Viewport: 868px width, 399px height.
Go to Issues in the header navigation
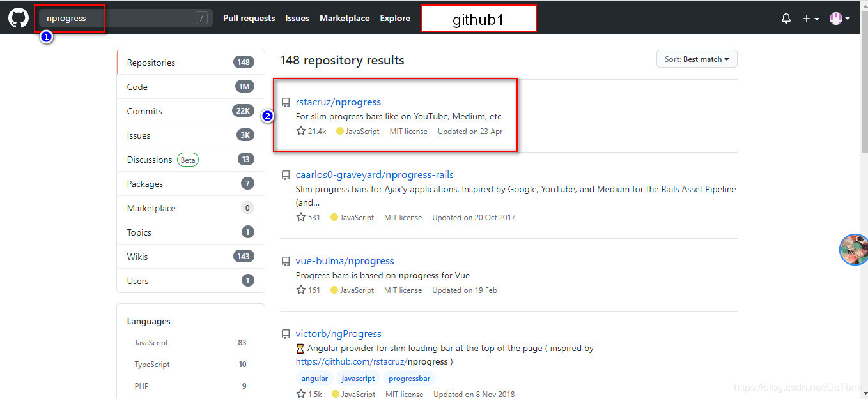coord(297,19)
